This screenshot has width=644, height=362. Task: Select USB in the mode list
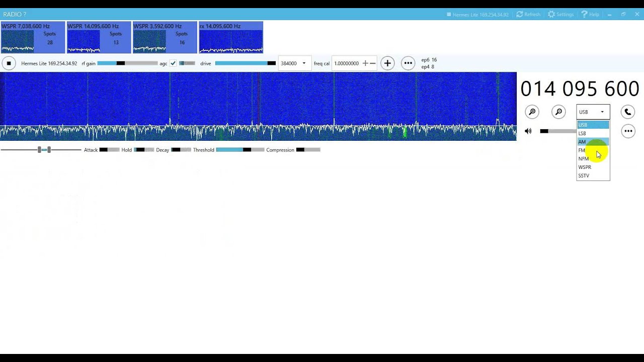click(593, 125)
